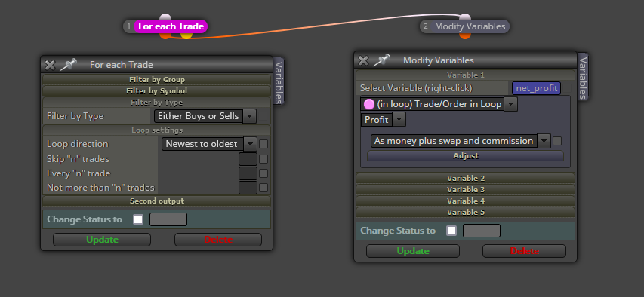Image resolution: width=644 pixels, height=297 pixels.
Task: Toggle checkbox beside Not more than "n" trades
Action: pyautogui.click(x=263, y=188)
